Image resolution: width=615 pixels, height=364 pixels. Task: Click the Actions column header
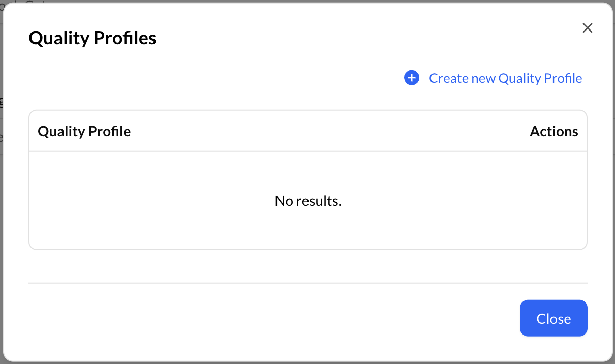coord(553,131)
